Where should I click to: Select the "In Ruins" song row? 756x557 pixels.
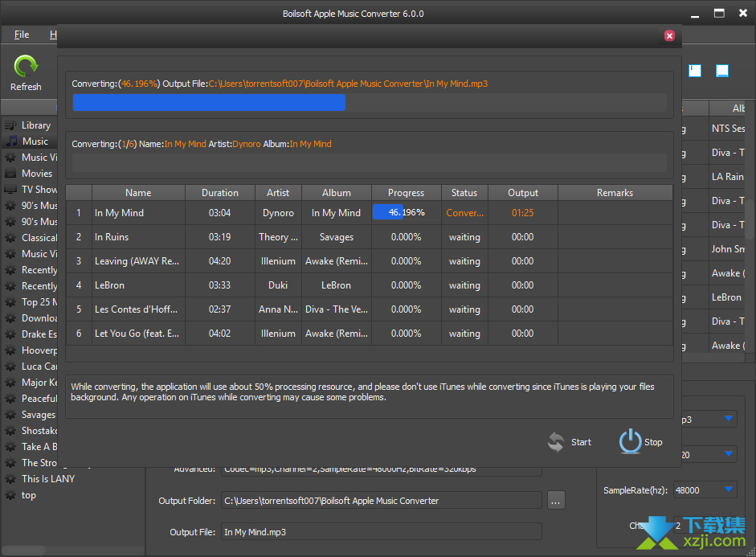pyautogui.click(x=370, y=237)
